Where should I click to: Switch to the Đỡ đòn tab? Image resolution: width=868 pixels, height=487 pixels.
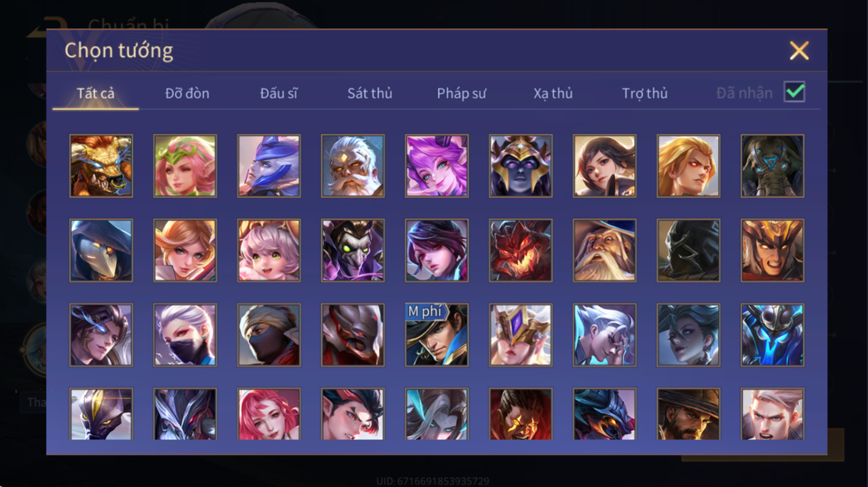pos(187,93)
